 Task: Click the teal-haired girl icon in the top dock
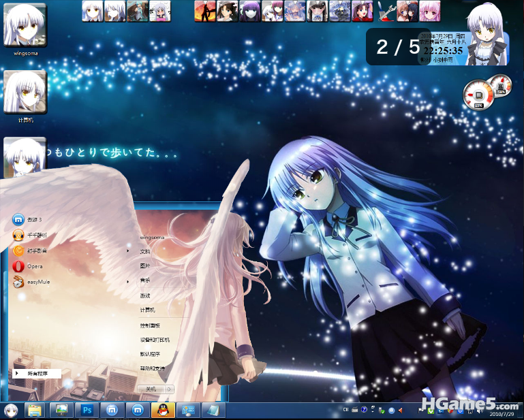click(x=138, y=12)
